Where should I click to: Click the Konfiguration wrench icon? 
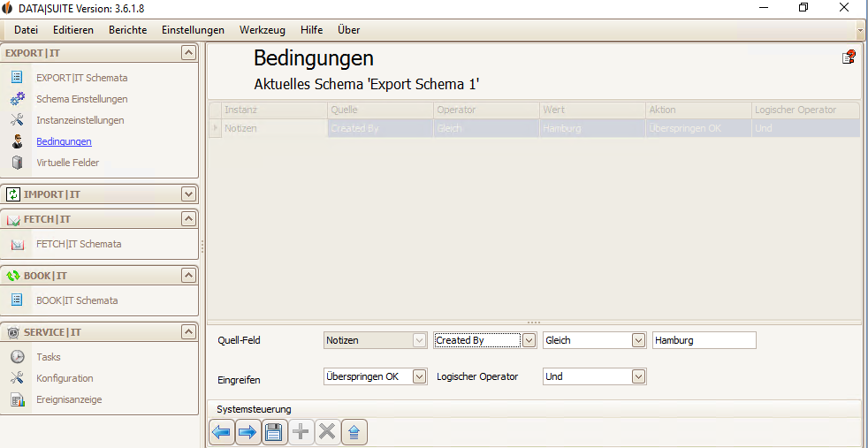click(x=17, y=378)
